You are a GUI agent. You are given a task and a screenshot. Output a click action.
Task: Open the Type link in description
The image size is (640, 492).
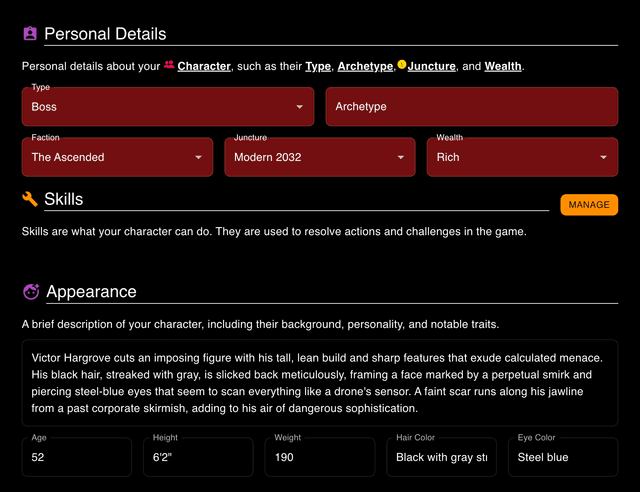[318, 67]
